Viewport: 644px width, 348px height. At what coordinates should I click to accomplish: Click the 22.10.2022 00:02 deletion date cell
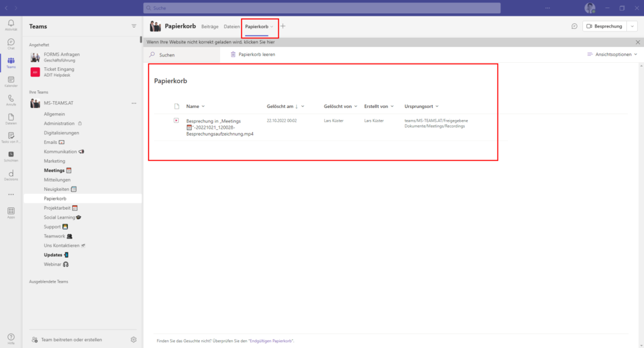click(282, 121)
